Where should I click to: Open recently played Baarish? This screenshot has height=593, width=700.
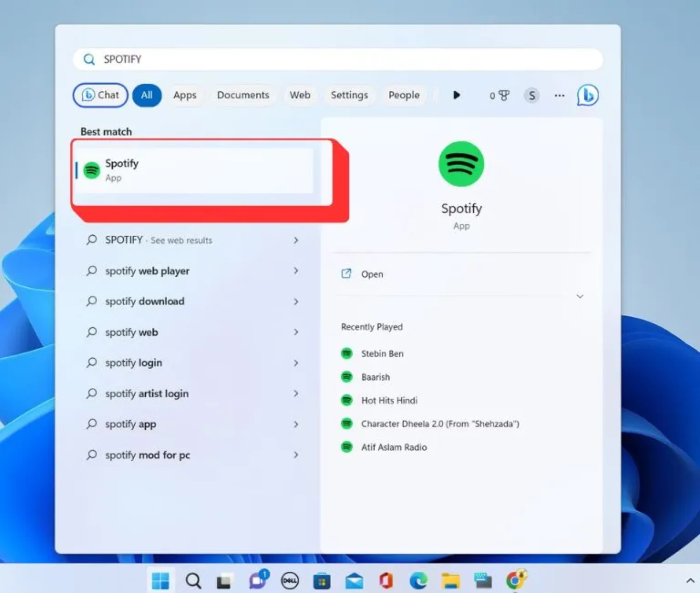(375, 377)
